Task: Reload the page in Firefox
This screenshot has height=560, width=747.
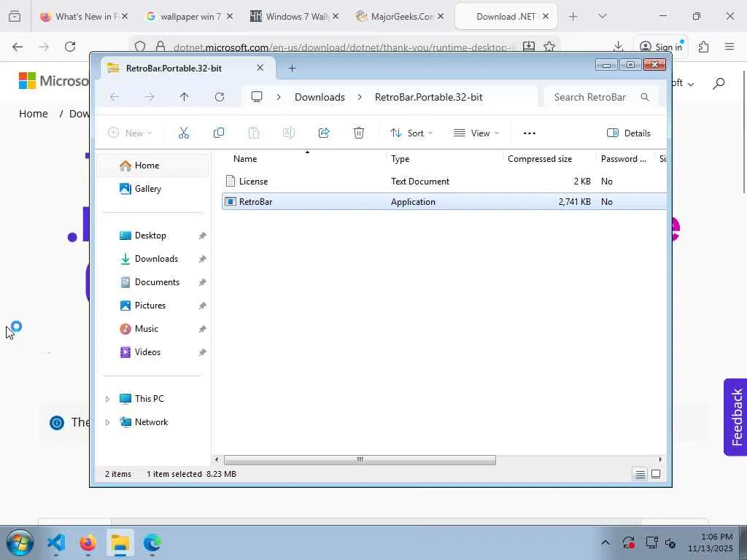Action: click(x=70, y=47)
